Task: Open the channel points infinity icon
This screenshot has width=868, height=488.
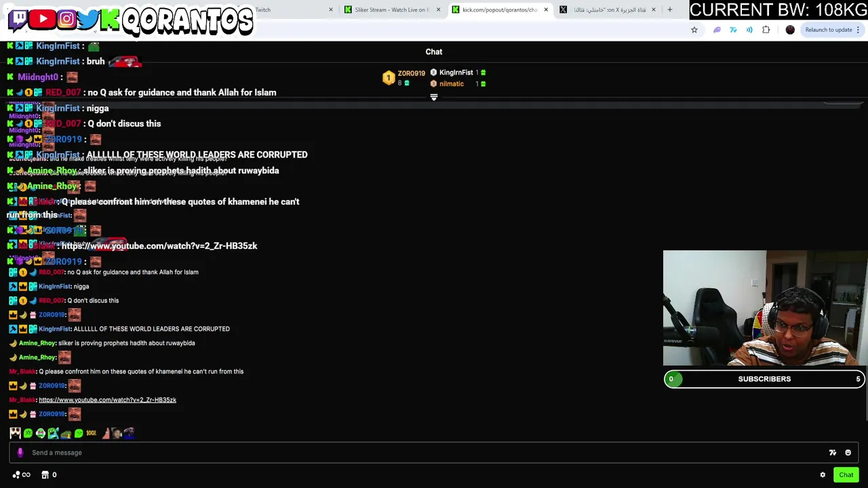Action: point(22,475)
